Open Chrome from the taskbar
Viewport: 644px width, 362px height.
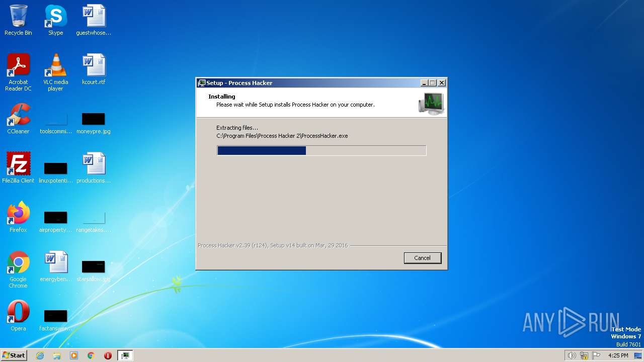[91, 355]
